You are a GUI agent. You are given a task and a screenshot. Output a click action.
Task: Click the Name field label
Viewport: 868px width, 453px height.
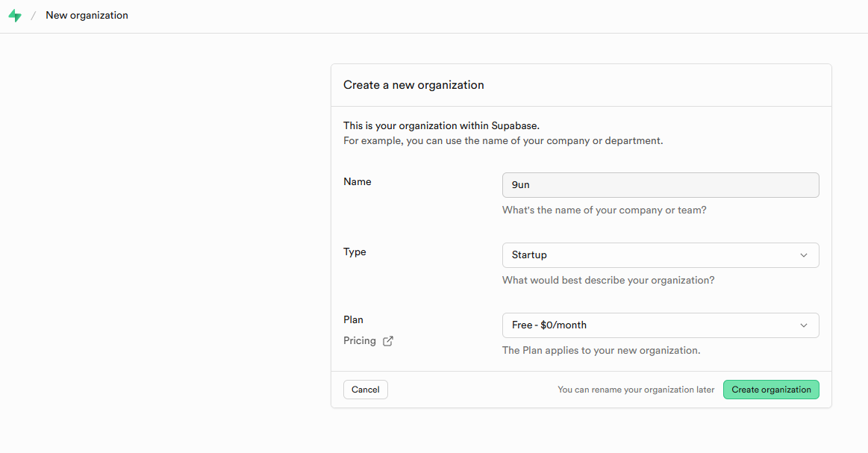pyautogui.click(x=357, y=181)
